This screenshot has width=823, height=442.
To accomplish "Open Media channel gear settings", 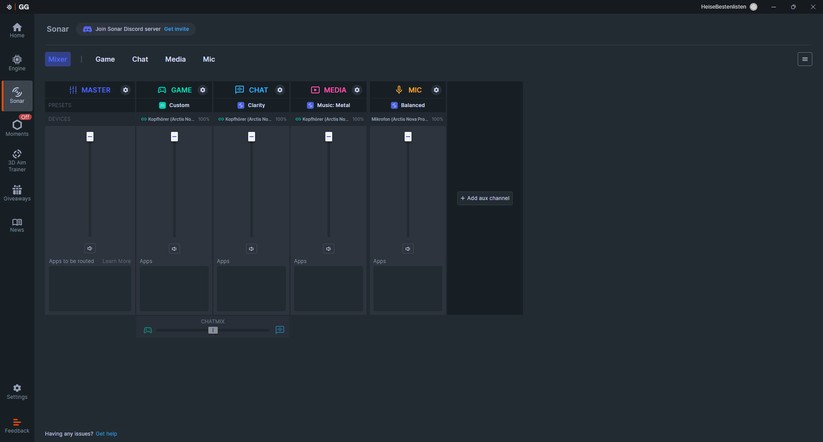I will [x=357, y=90].
